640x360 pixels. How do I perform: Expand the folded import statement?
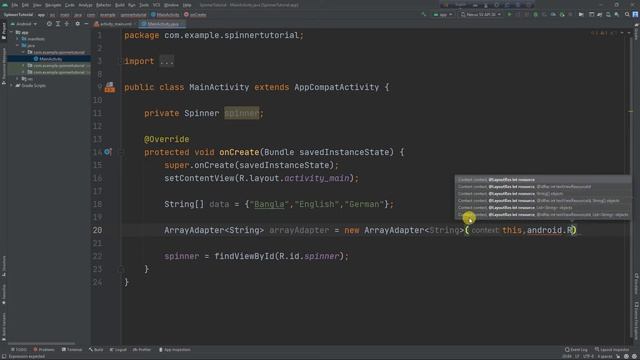(x=167, y=61)
